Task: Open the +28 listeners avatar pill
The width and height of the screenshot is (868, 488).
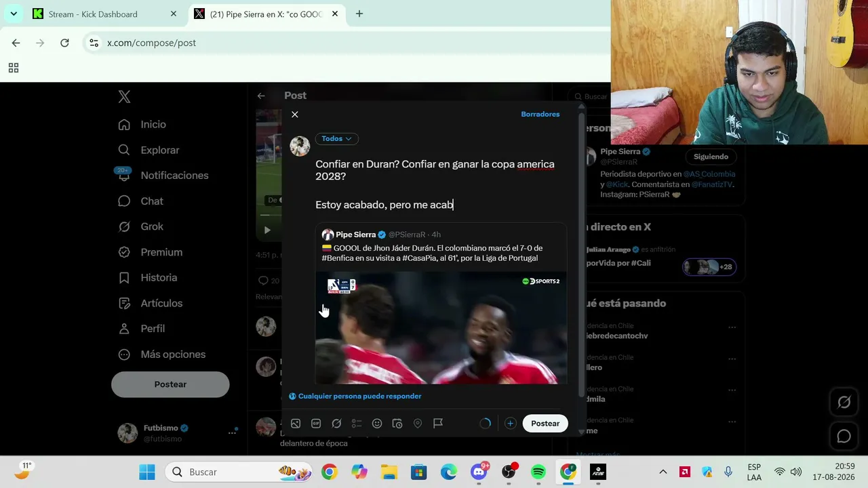Action: click(x=709, y=266)
